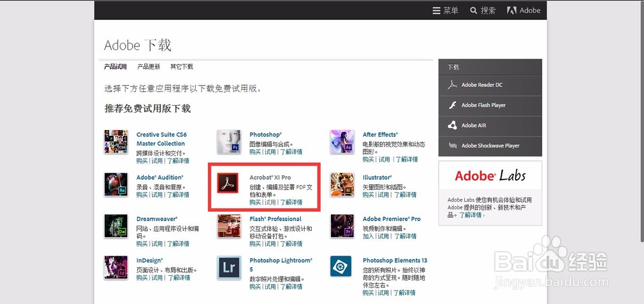Open the Acrobat XI Pro title link
This screenshot has height=304, width=644.
[x=270, y=178]
